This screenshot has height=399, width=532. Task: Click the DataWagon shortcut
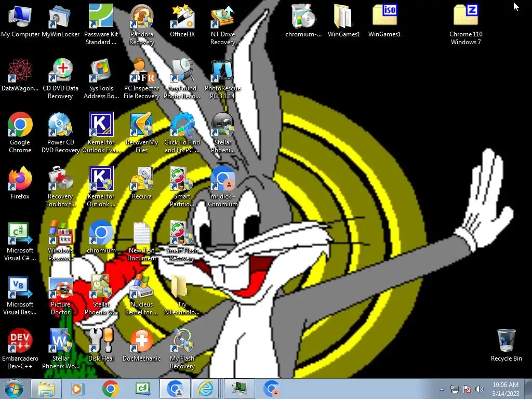[20, 75]
